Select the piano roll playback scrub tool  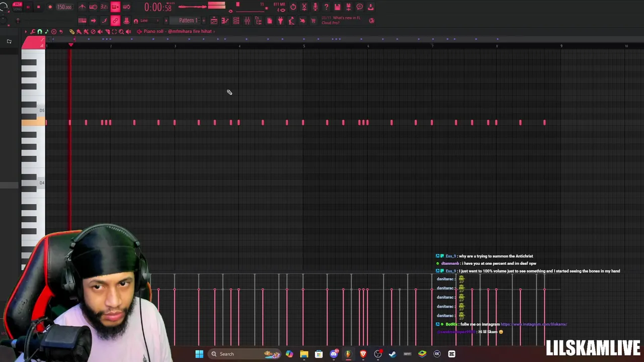[128, 32]
